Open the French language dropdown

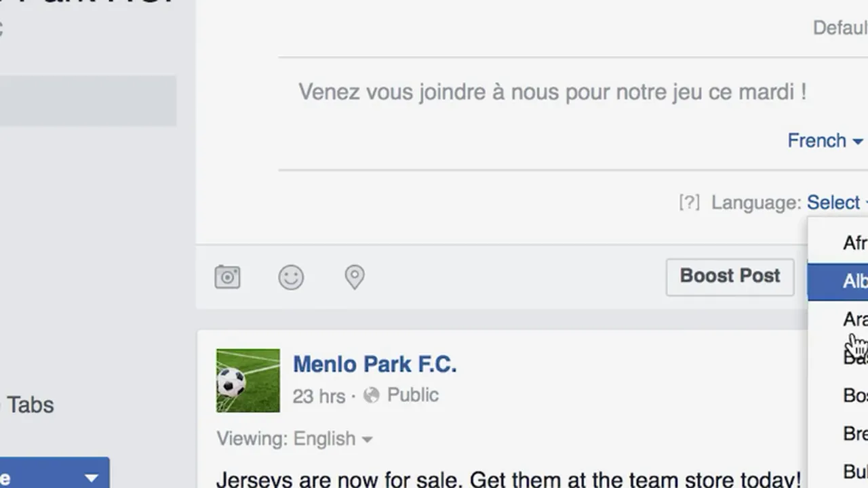coord(825,141)
